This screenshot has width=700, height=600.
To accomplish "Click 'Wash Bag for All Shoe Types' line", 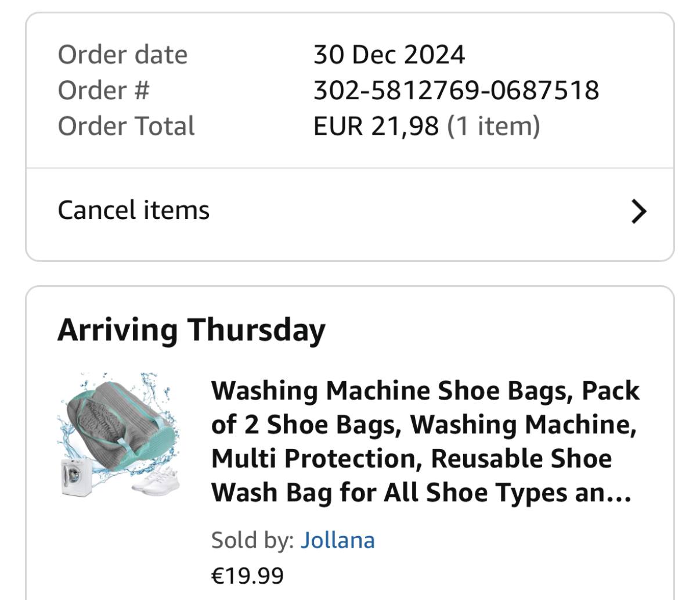I will click(x=420, y=493).
